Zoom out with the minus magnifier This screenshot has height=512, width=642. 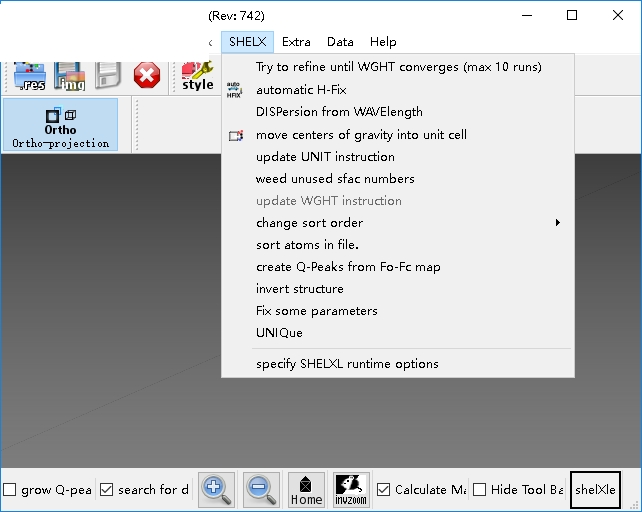pos(261,490)
